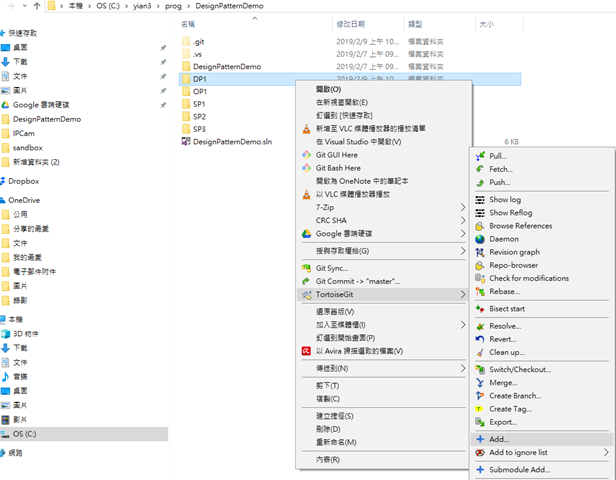Click the Export icon
Image resolution: width=616 pixels, height=480 pixels.
480,422
